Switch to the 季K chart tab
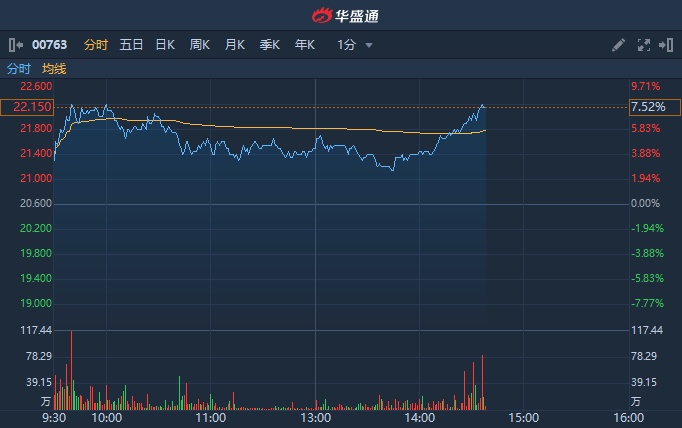682x428 pixels. point(270,45)
